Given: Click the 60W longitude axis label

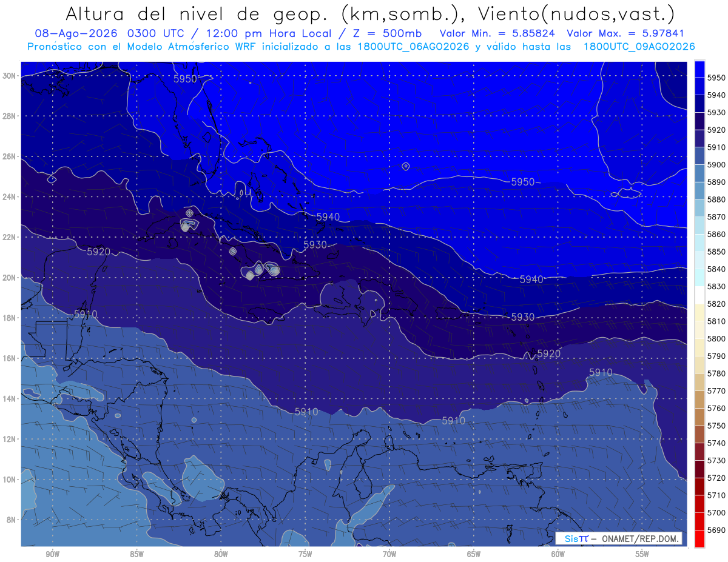Looking at the screenshot, I should point(558,554).
